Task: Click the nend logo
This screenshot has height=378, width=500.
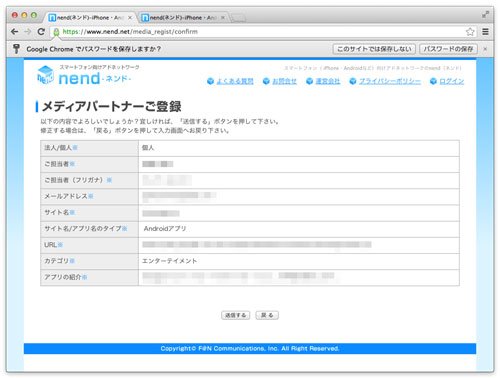Action: [84, 75]
